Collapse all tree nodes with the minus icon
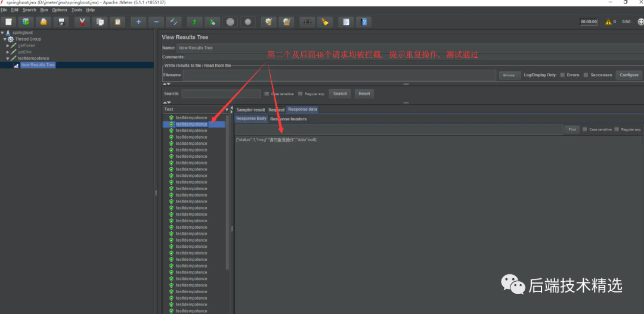The width and height of the screenshot is (644, 314). (x=156, y=22)
